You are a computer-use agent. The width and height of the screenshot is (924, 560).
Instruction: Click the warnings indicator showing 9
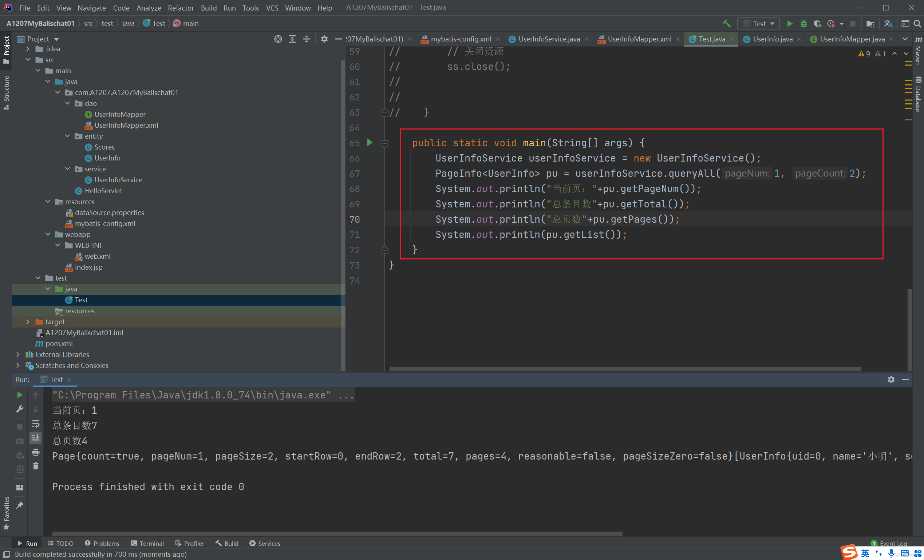864,53
